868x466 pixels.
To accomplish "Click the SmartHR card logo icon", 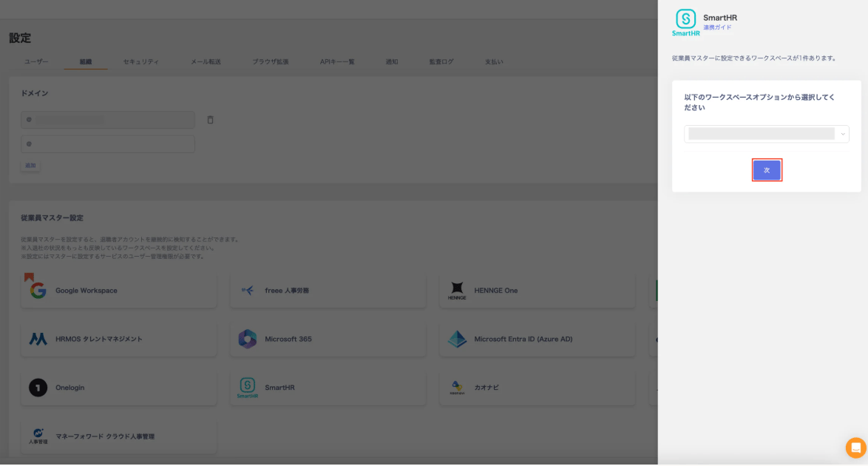I will pyautogui.click(x=248, y=388).
